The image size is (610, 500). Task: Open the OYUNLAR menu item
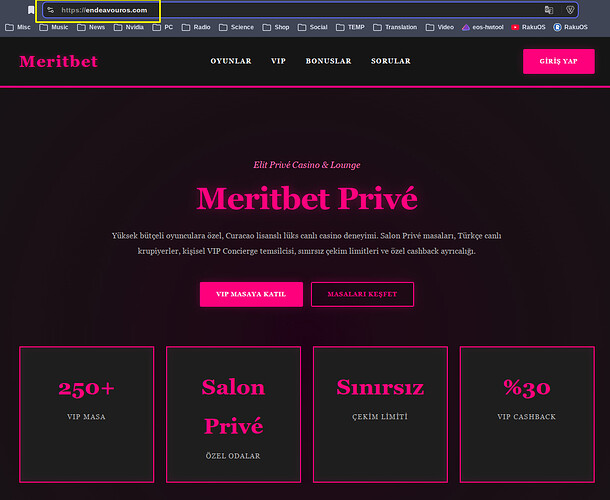coord(231,61)
